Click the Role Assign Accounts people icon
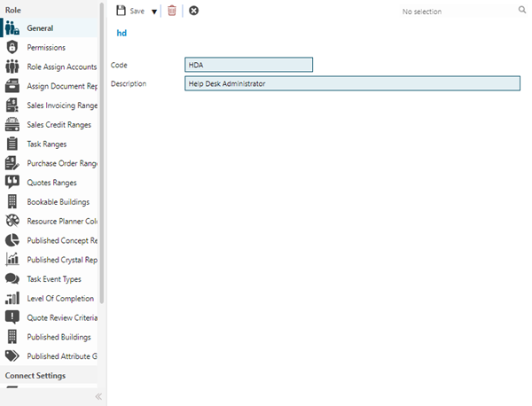 12,66
